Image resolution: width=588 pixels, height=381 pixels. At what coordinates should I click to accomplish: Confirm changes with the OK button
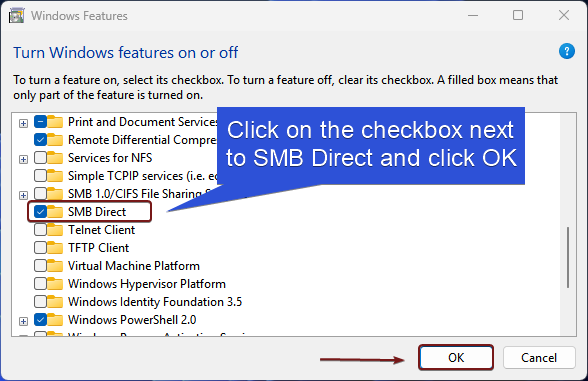456,357
